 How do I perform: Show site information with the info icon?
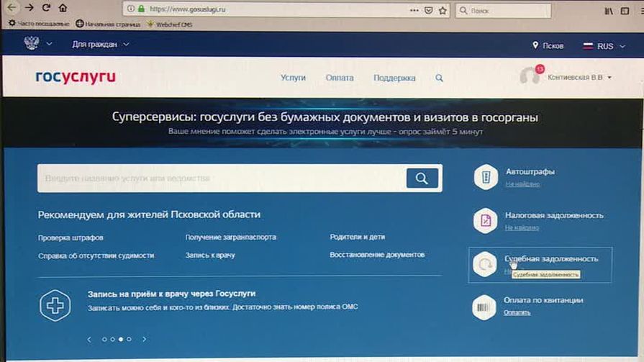tap(131, 9)
